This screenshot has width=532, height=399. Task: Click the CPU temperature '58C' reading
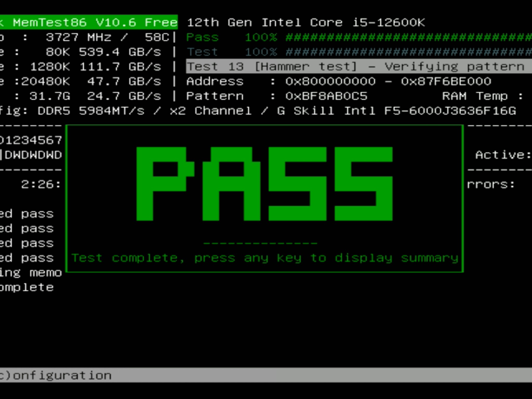pyautogui.click(x=157, y=37)
